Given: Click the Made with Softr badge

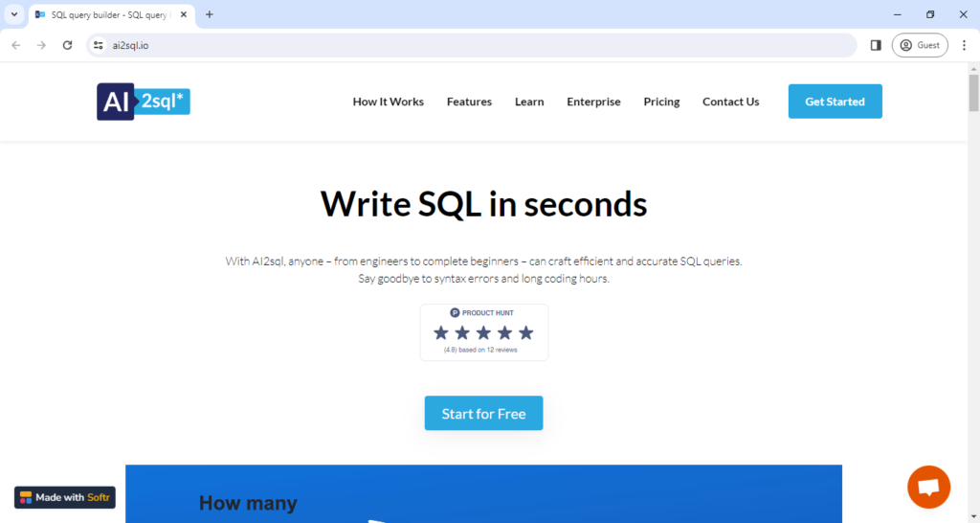Looking at the screenshot, I should pos(65,497).
